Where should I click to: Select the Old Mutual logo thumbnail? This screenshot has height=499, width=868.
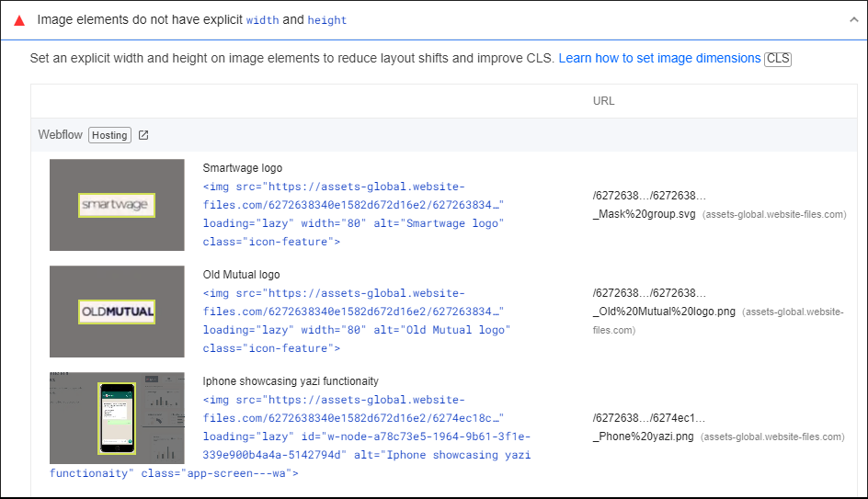(x=117, y=312)
